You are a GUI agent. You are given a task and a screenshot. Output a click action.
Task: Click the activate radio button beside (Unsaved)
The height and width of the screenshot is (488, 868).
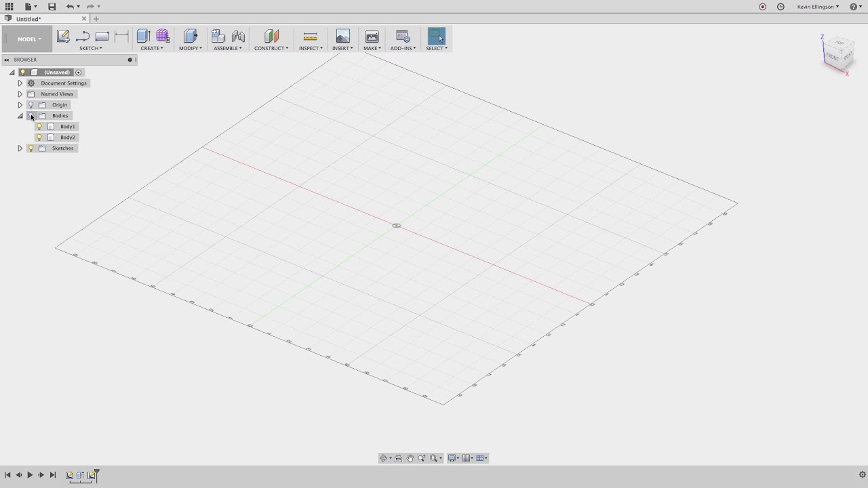79,73
